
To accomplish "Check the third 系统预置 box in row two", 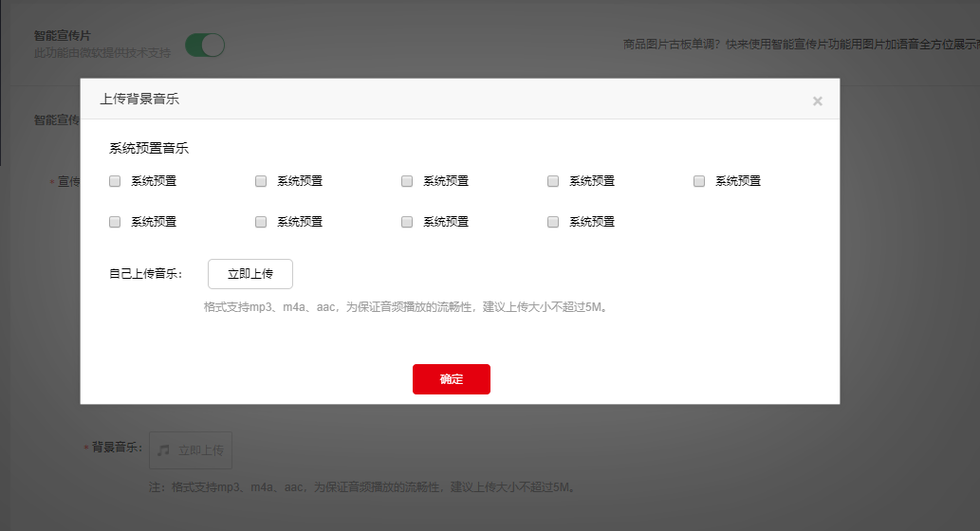I will (407, 222).
